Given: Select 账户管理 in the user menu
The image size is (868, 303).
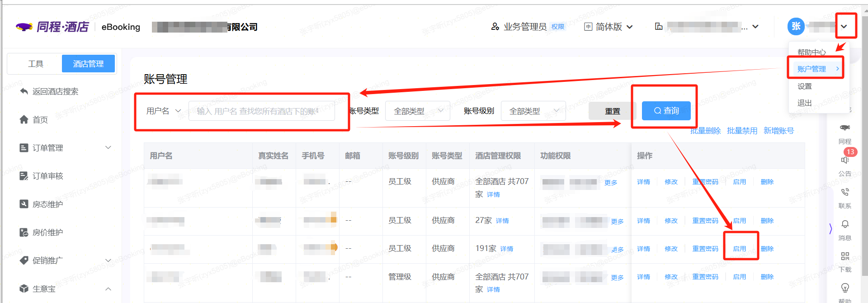Looking at the screenshot, I should coord(812,69).
